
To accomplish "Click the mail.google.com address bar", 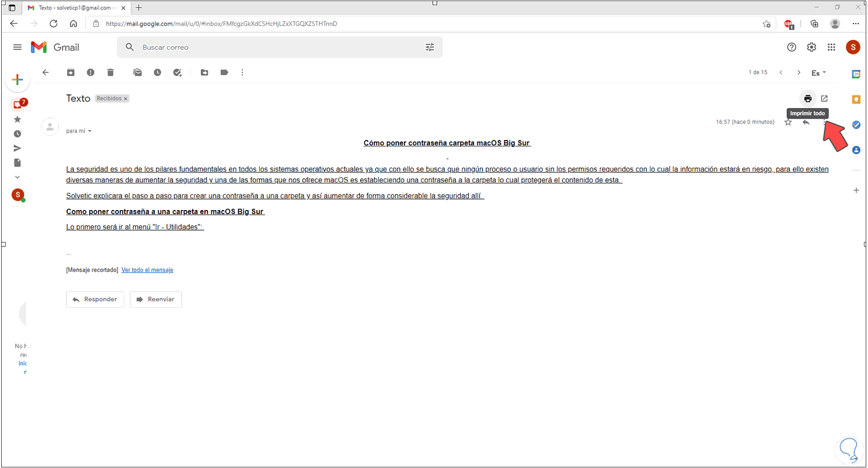I will 431,24.
